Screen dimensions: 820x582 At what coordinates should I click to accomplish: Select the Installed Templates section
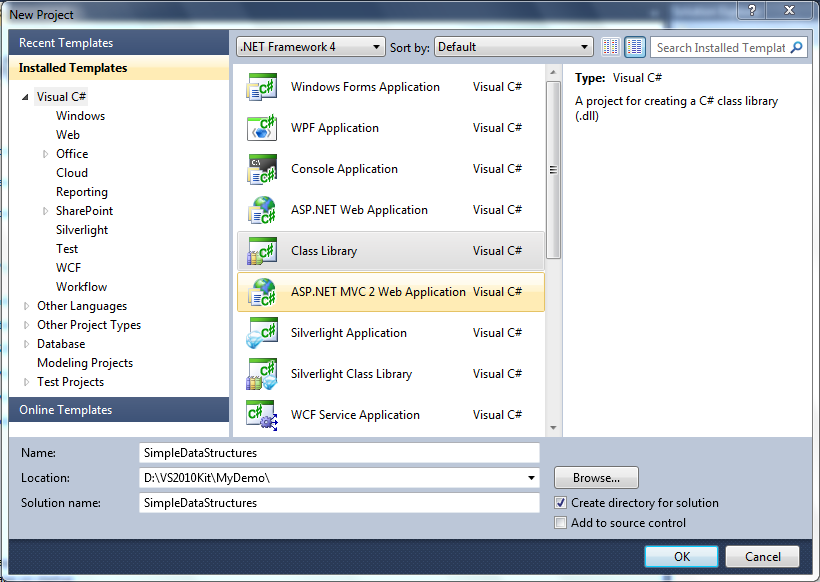click(119, 68)
